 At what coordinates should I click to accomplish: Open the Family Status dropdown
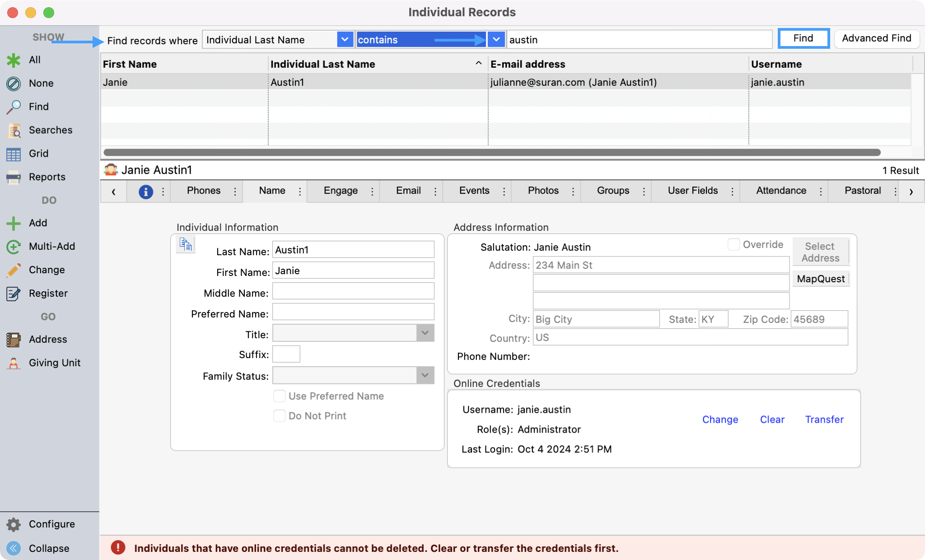coord(425,375)
